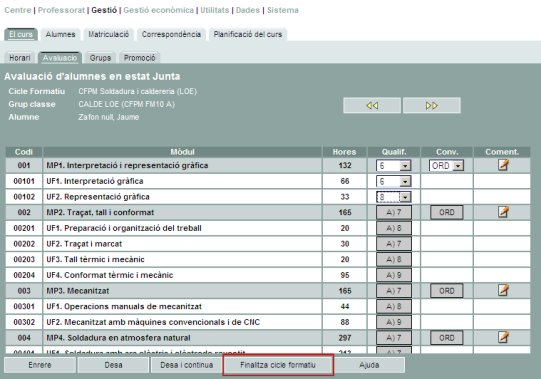
Task: Click module name MP3. Mecanitzat
Action: tap(78, 291)
